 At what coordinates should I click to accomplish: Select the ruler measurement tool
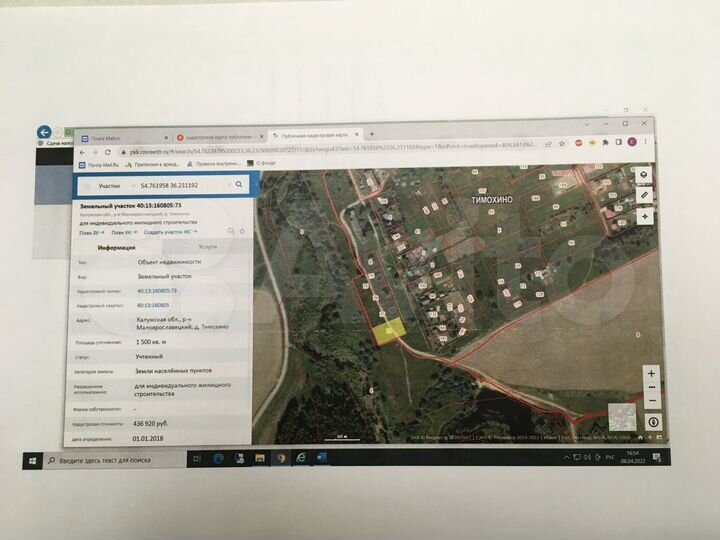click(644, 194)
